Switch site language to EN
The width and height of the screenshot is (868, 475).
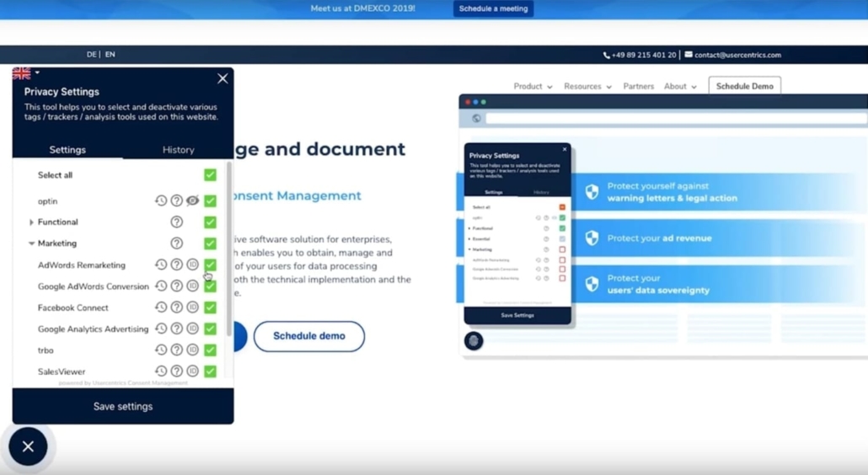coord(110,54)
